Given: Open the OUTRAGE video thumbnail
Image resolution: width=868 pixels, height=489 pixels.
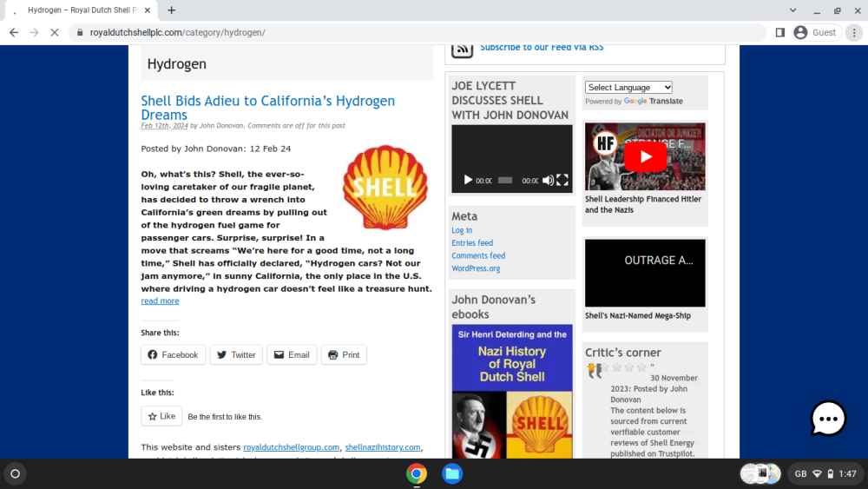Looking at the screenshot, I should pos(646,273).
